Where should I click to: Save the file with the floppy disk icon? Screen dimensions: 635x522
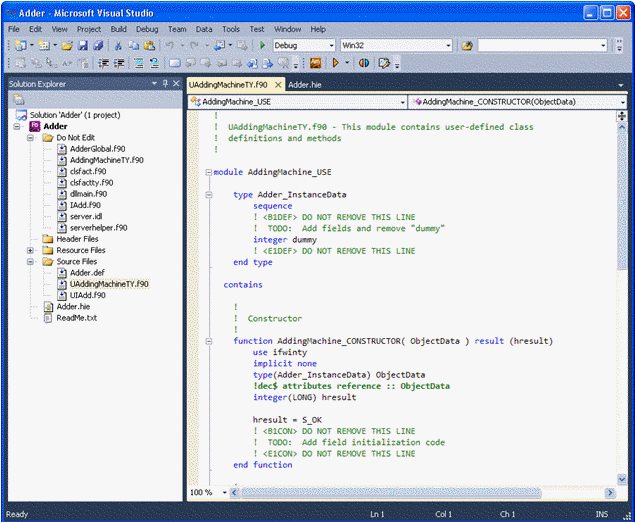[83, 45]
